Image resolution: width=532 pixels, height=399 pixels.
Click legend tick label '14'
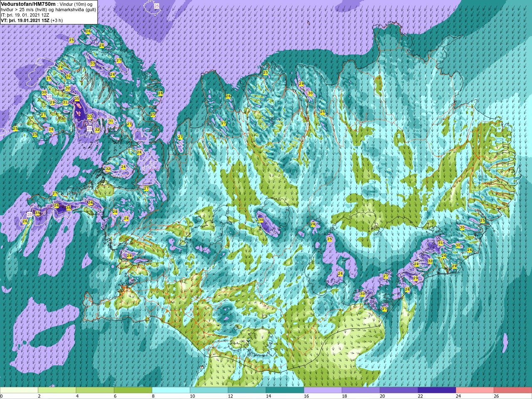coord(268,396)
